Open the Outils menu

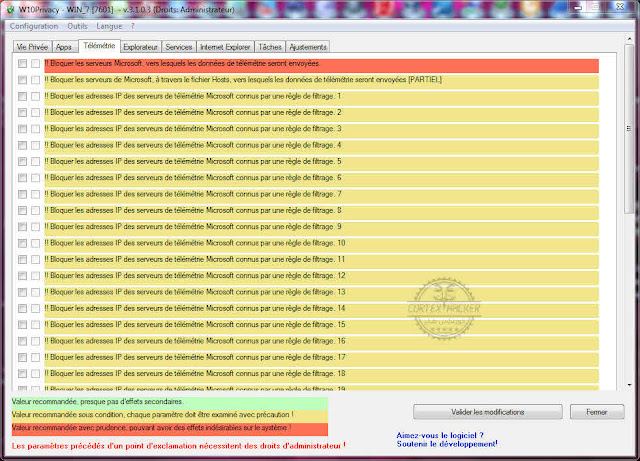78,26
